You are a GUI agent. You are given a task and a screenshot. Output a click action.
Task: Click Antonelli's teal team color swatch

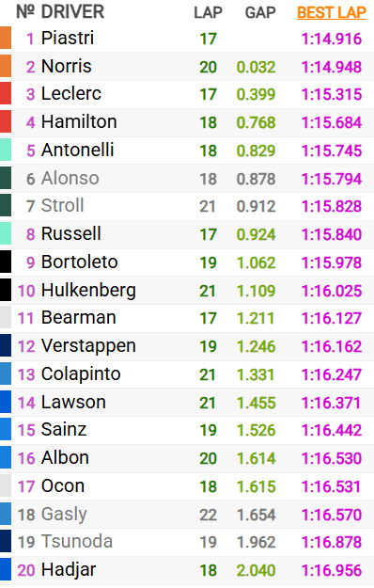6,150
